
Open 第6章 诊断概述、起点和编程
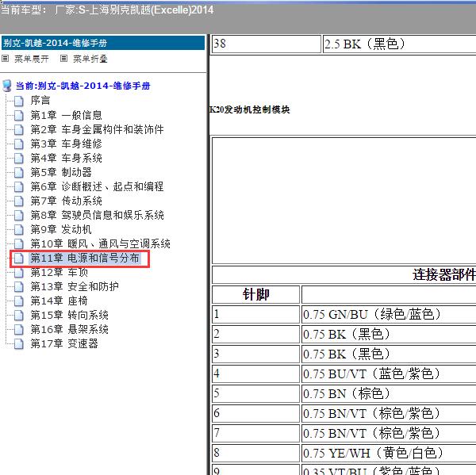coord(97,186)
